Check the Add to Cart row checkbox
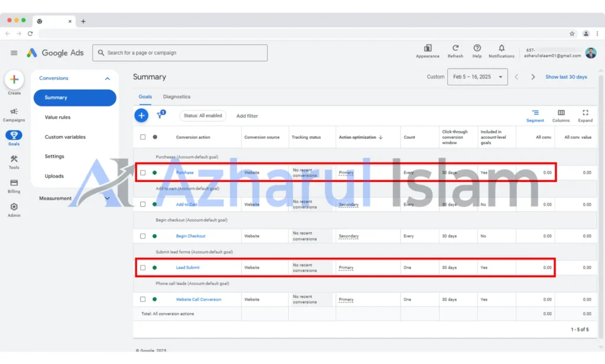 (x=143, y=204)
